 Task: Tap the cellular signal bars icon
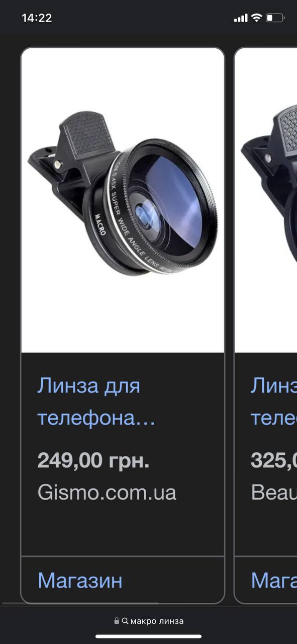tap(241, 18)
